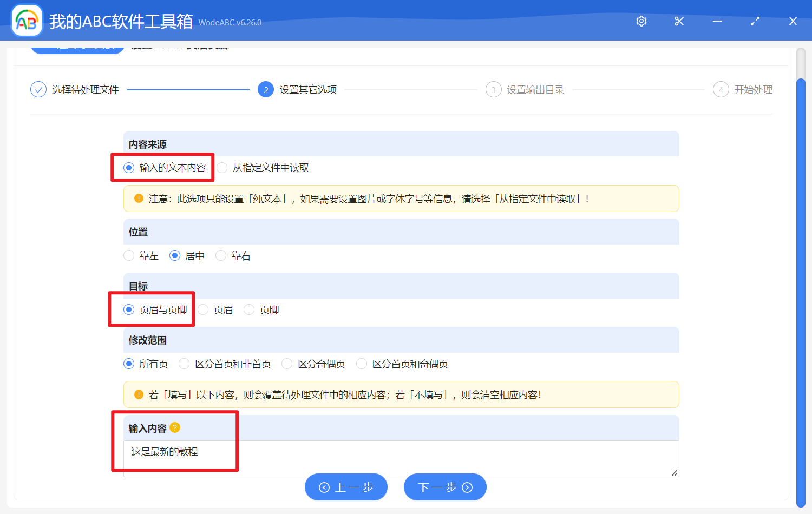Select 从指定文件中读取 as content source

coord(222,167)
